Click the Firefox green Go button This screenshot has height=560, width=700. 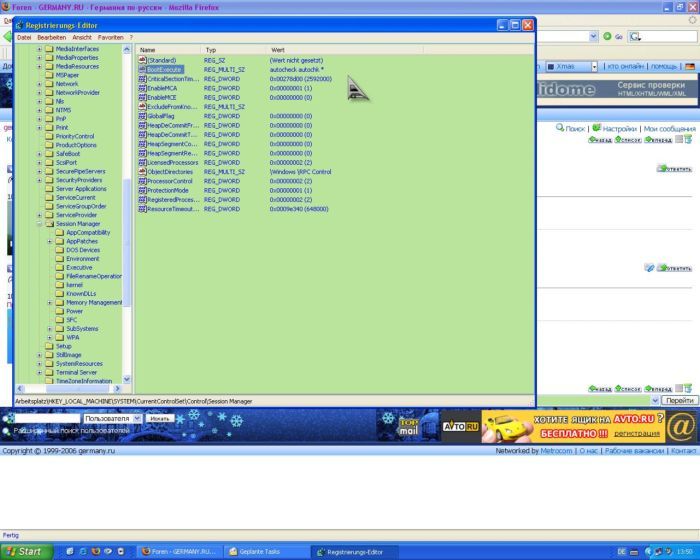pos(607,37)
